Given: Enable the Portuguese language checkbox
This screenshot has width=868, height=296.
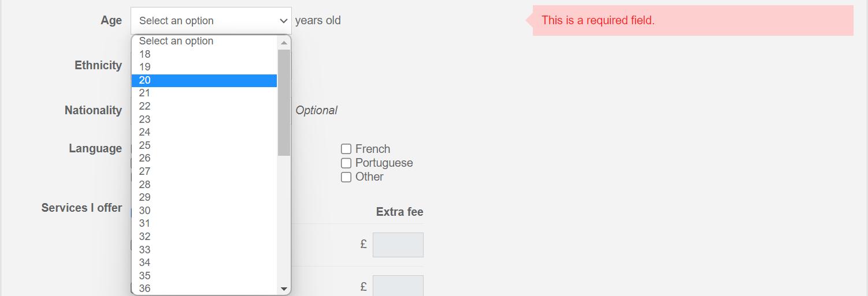Looking at the screenshot, I should pyautogui.click(x=346, y=163).
